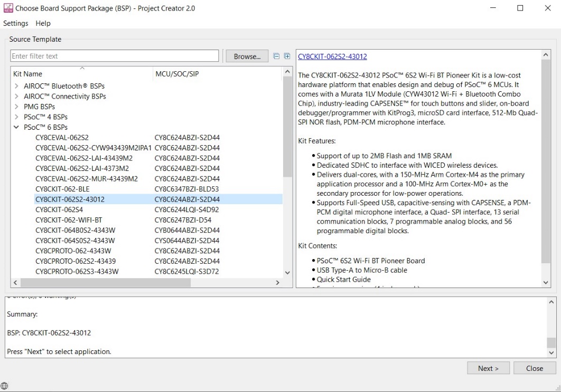561x392 pixels.
Task: Open the CY8CKIT-062S2-43012 hyperlink
Action: (332, 56)
